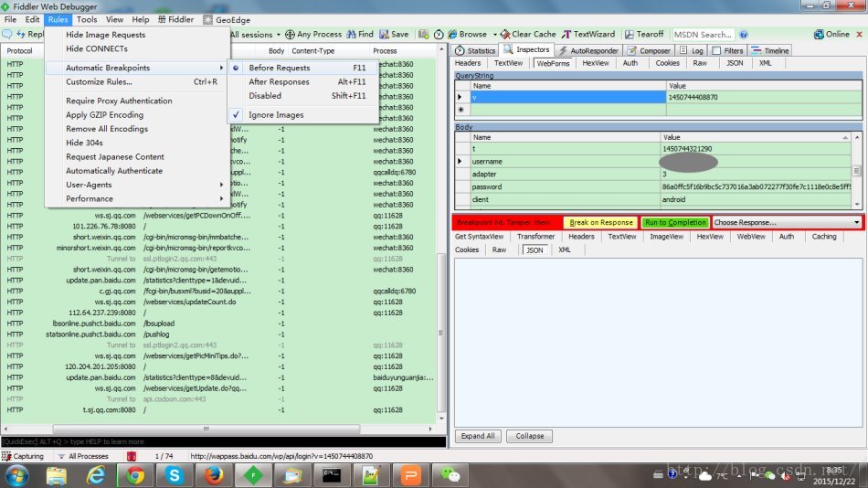Select Before Requests breakpoint option
This screenshot has height=488, width=868.
pyautogui.click(x=303, y=68)
